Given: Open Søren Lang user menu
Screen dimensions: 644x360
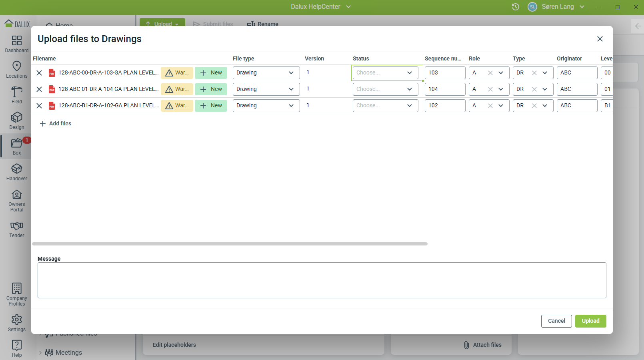Looking at the screenshot, I should point(557,7).
